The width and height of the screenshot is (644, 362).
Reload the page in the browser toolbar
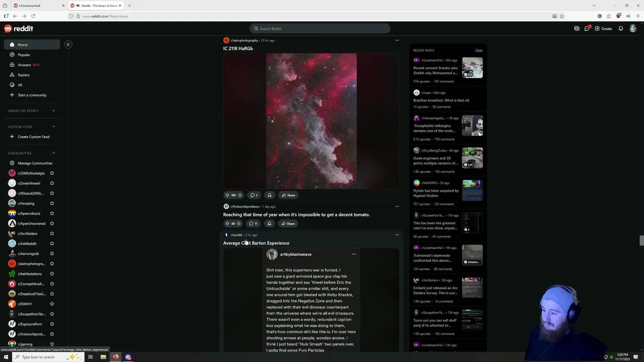click(x=33, y=16)
